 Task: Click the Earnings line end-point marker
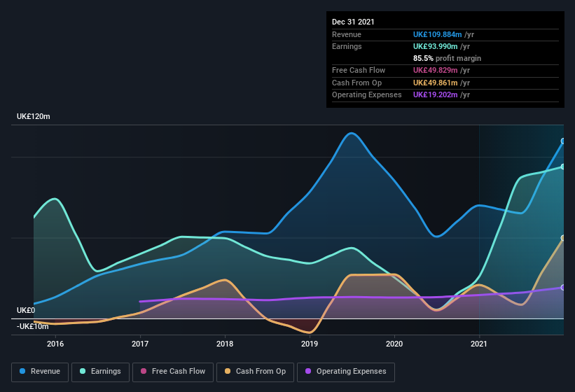point(563,167)
